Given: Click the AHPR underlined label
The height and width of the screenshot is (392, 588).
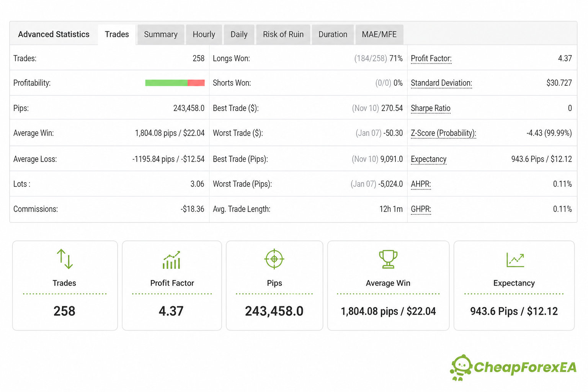Looking at the screenshot, I should pos(421,184).
